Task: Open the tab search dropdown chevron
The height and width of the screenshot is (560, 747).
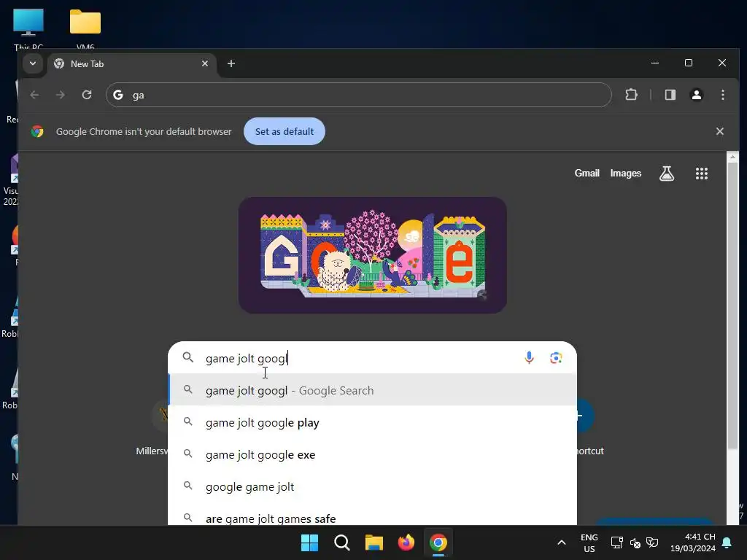Action: point(32,63)
